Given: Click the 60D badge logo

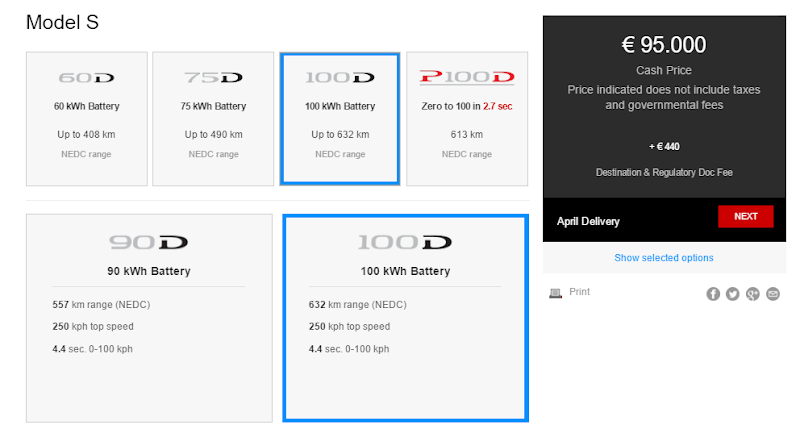Looking at the screenshot, I should pyautogui.click(x=86, y=77).
